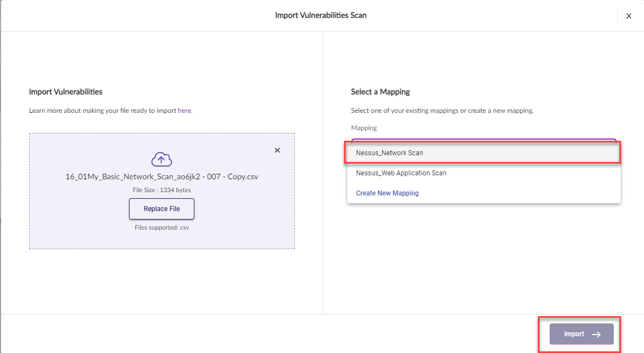Click the existing mappings instruction text

pos(442,111)
